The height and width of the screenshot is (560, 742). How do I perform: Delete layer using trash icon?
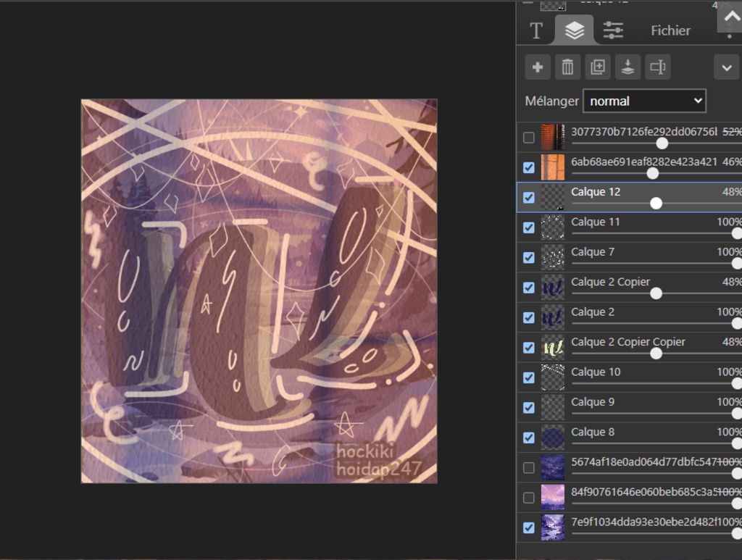click(x=567, y=67)
